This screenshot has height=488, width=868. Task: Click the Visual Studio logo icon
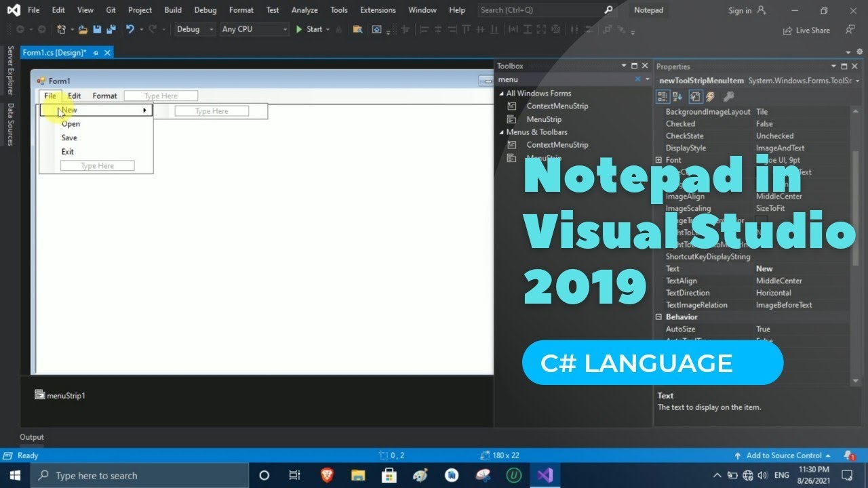14,10
